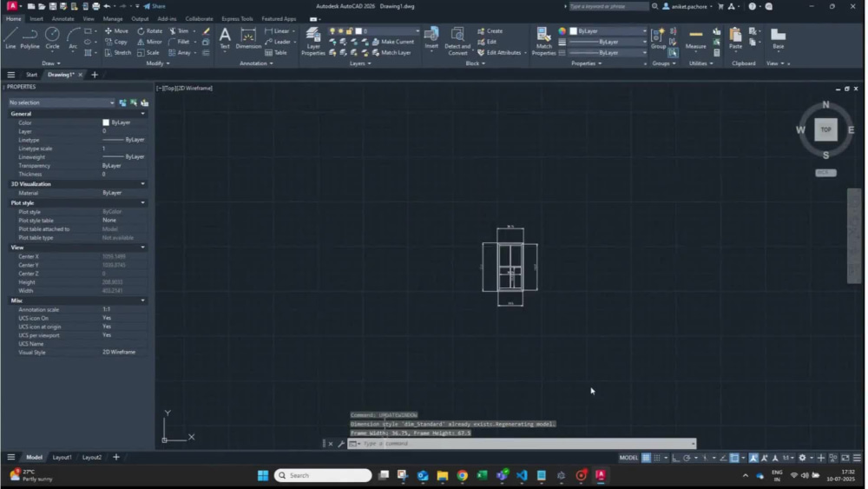Insert a Table
This screenshot has width=868, height=489.
click(276, 53)
